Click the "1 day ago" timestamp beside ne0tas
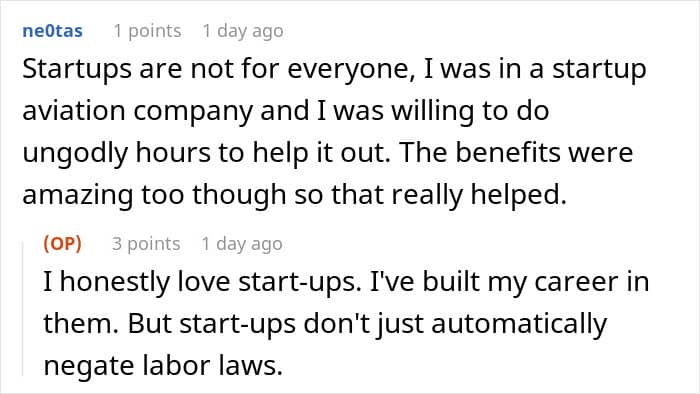This screenshot has height=394, width=700. [243, 31]
